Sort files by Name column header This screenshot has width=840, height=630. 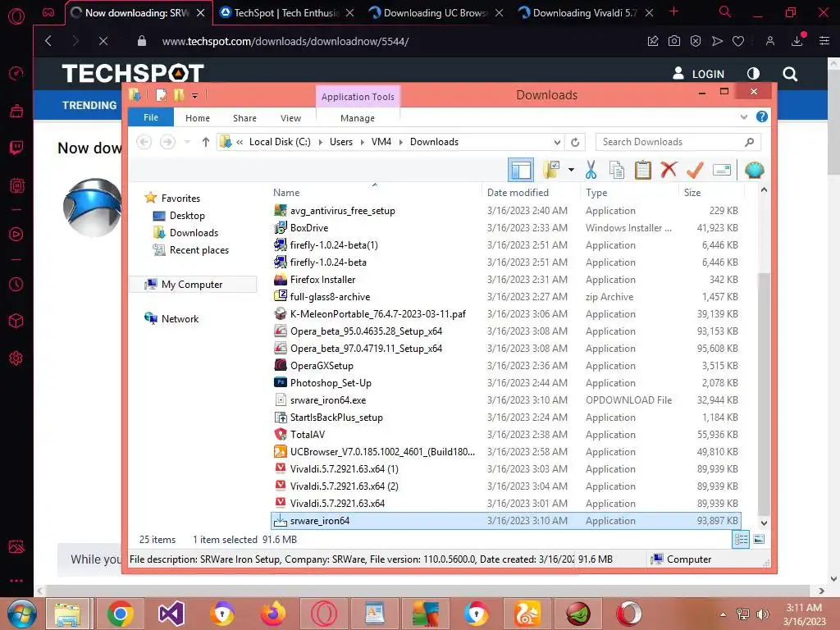(286, 193)
